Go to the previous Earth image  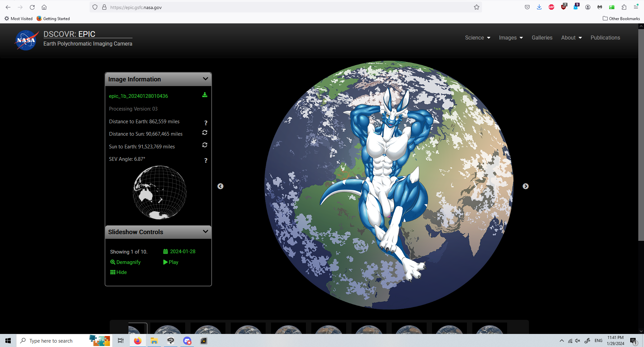click(x=220, y=186)
